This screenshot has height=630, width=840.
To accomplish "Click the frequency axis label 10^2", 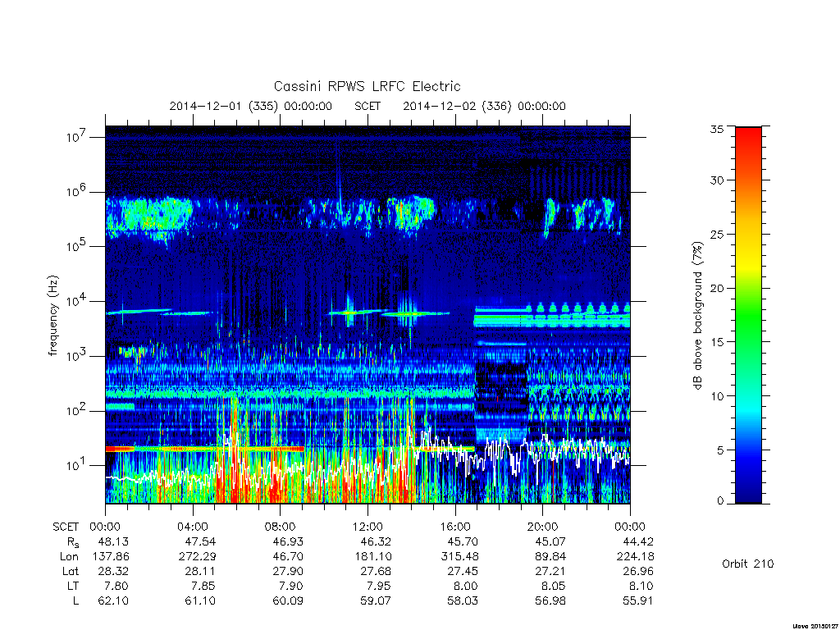I will click(76, 410).
